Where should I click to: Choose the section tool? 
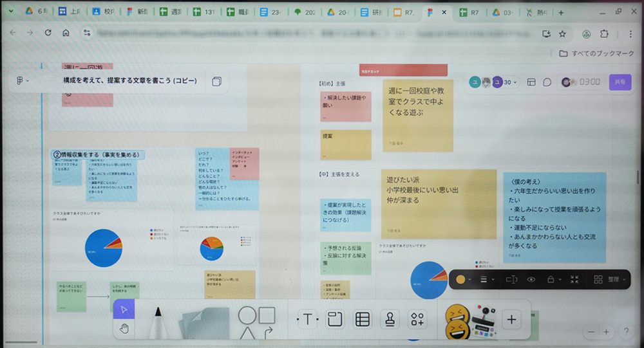(x=335, y=319)
